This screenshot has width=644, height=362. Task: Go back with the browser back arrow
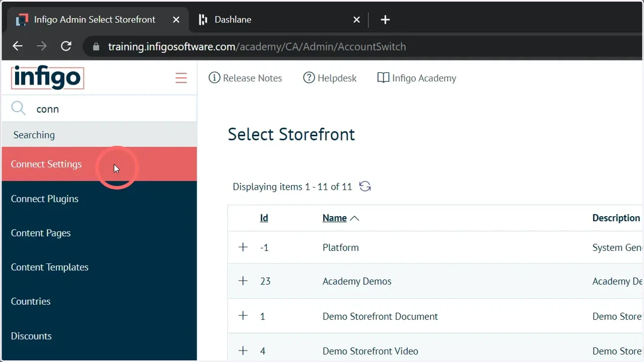click(18, 46)
